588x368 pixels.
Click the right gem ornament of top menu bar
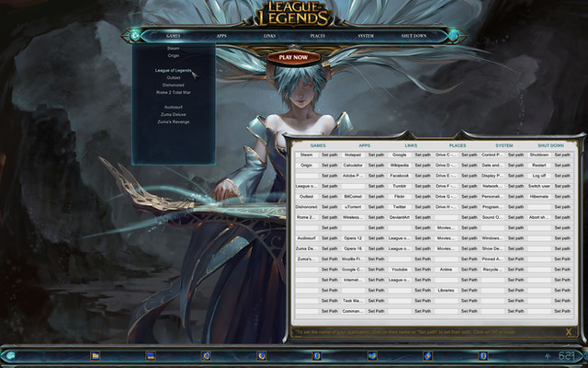point(453,36)
